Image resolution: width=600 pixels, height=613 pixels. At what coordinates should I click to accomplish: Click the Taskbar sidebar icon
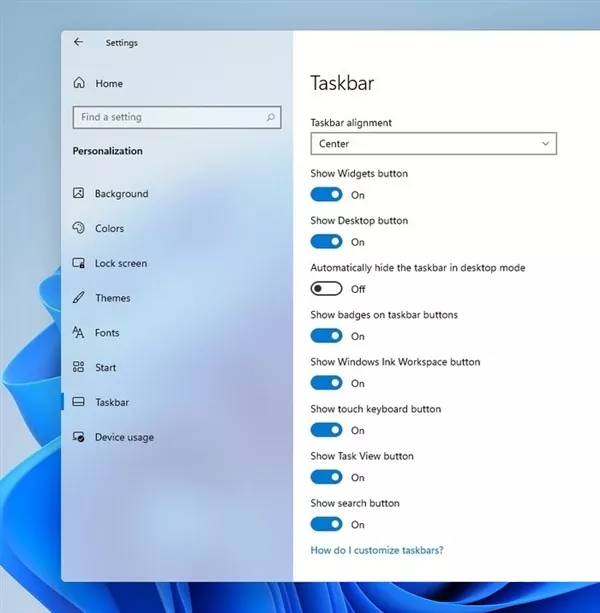point(78,402)
